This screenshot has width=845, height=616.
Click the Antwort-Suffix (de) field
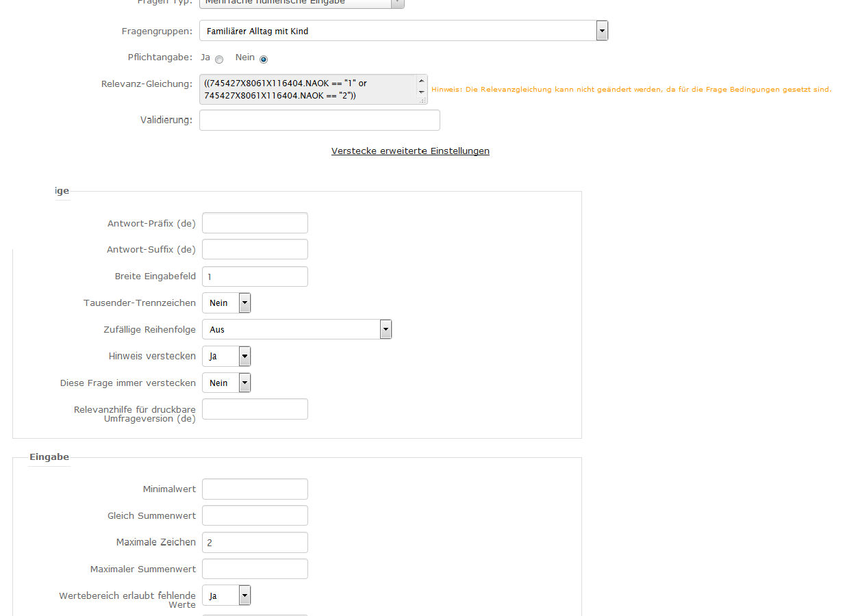click(x=255, y=249)
